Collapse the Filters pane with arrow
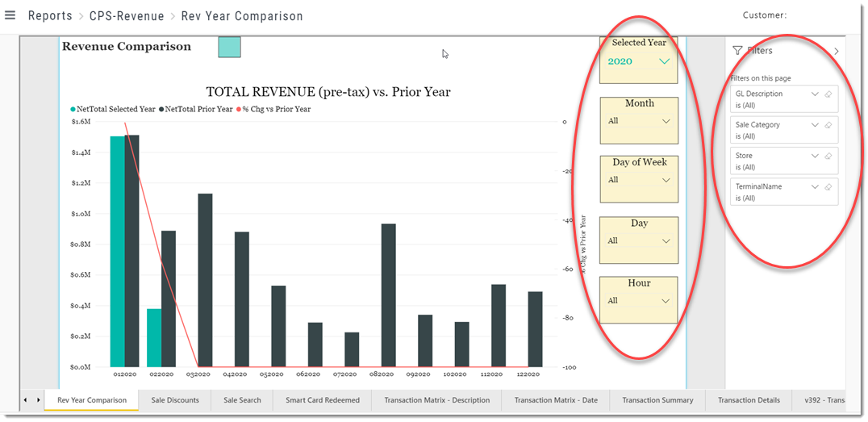 point(837,51)
